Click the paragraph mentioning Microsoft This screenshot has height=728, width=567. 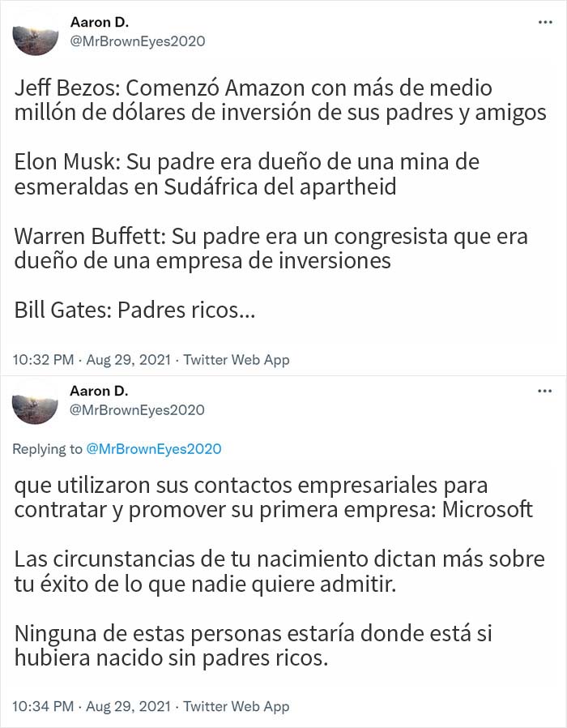pos(274,497)
